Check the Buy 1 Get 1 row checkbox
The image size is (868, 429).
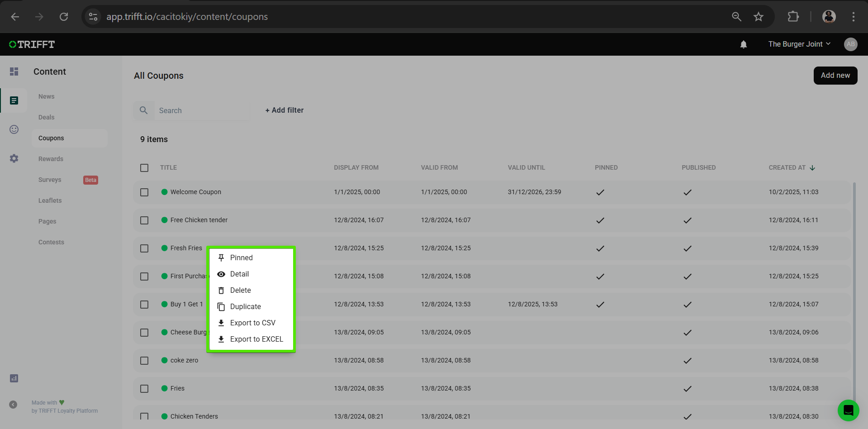coord(144,305)
